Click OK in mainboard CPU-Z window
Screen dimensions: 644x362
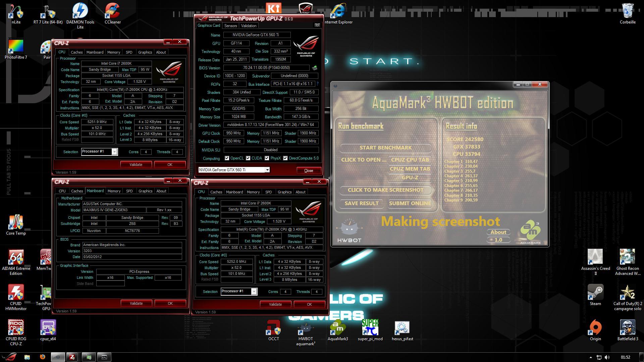click(x=170, y=303)
